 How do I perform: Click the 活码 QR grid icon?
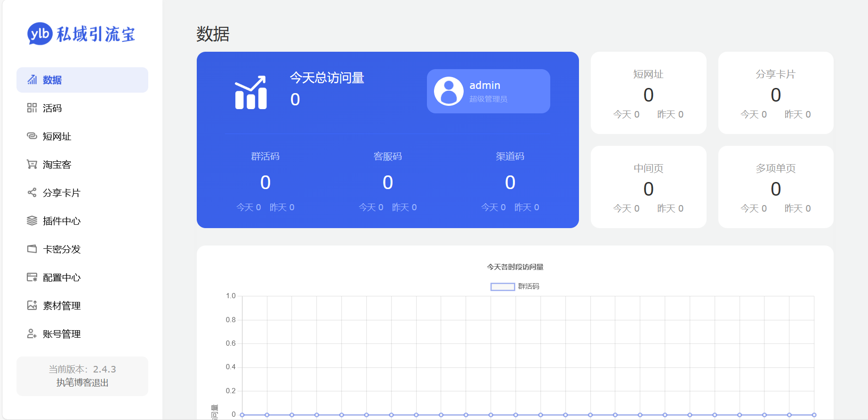(x=32, y=108)
